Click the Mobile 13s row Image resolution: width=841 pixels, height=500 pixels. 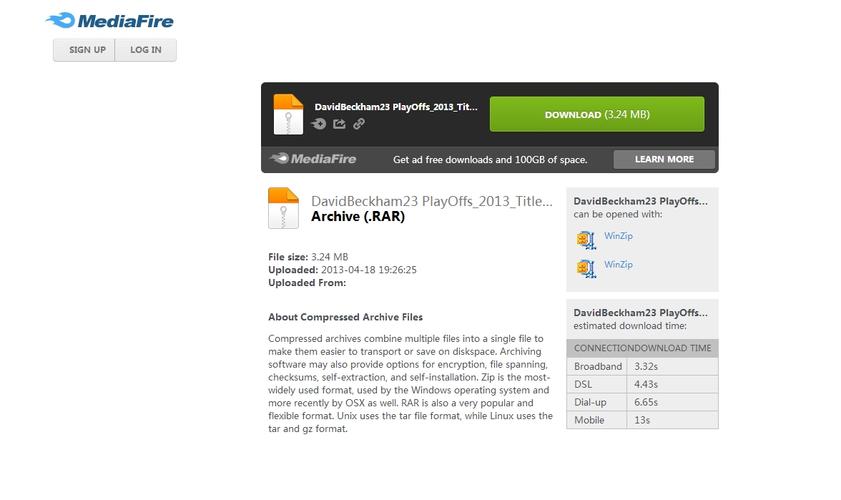(x=642, y=420)
